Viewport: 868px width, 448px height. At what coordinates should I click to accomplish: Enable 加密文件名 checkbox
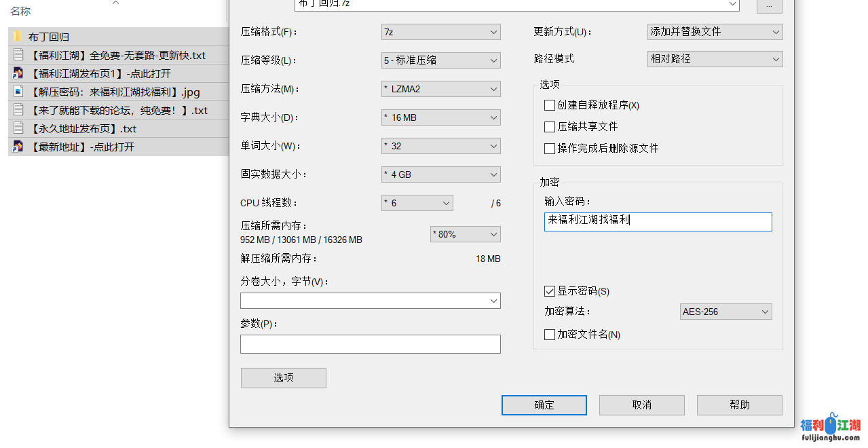(x=550, y=335)
